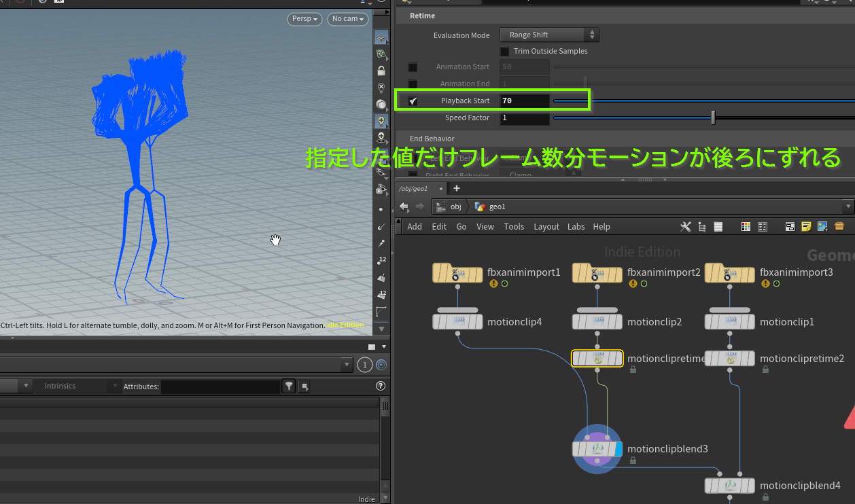
Task: Open the Edit menu
Action: coord(439,227)
